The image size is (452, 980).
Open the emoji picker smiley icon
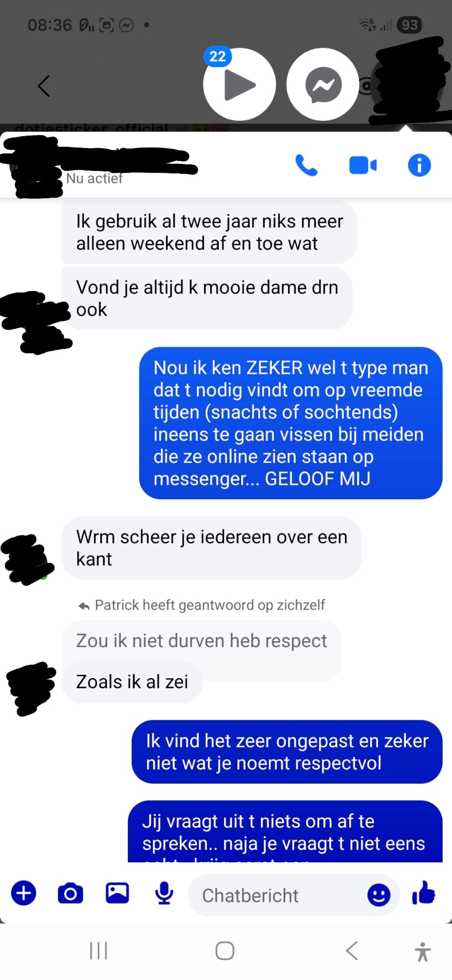point(379,895)
